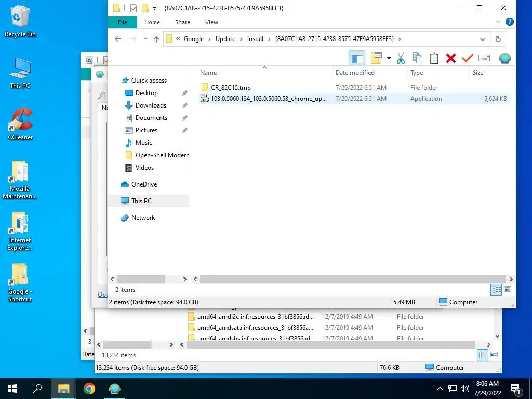532x399 pixels.
Task: Expand the arrow after Install breadcrumb
Action: (269, 39)
